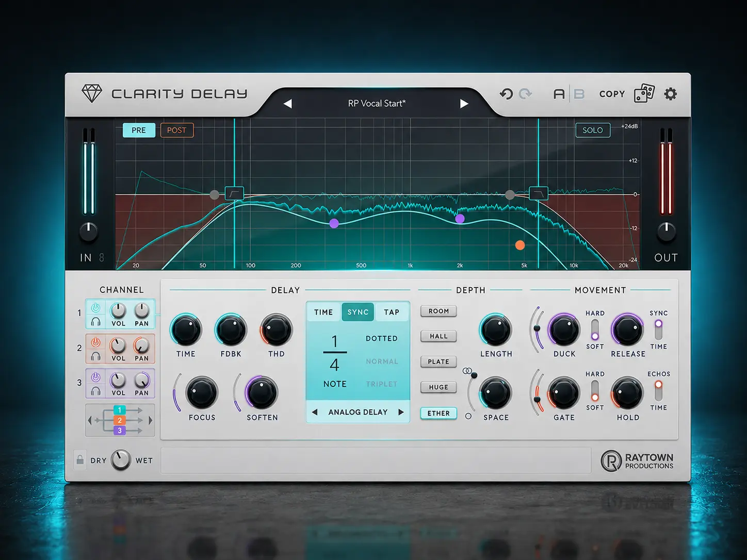Randomize settings with the dice icon
This screenshot has width=747, height=560.
click(x=644, y=93)
